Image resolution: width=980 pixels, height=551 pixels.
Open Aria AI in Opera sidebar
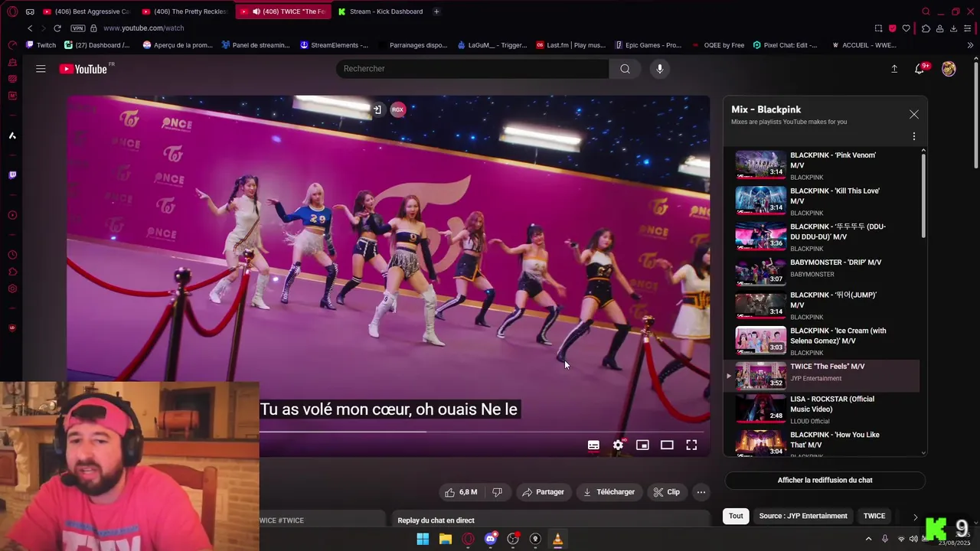coord(12,135)
